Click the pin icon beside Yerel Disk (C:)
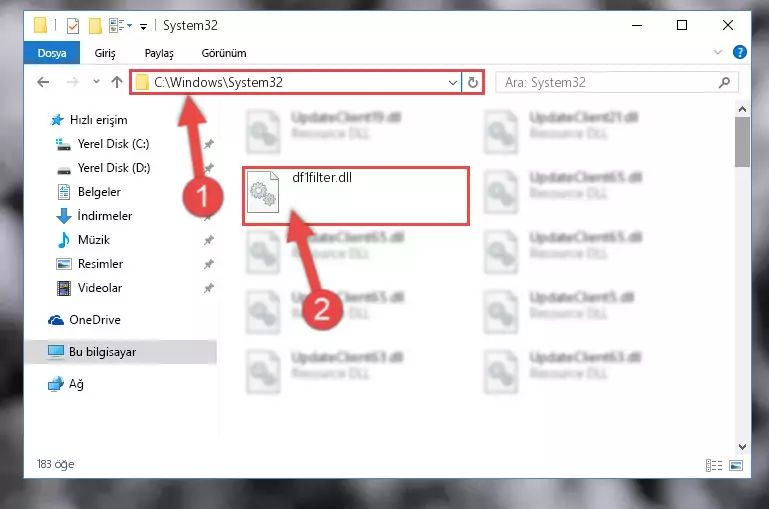Viewport: 769px width, 509px height. click(209, 144)
